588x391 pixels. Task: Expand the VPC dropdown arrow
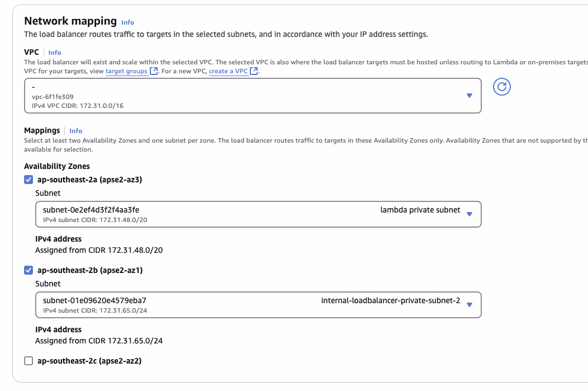469,96
